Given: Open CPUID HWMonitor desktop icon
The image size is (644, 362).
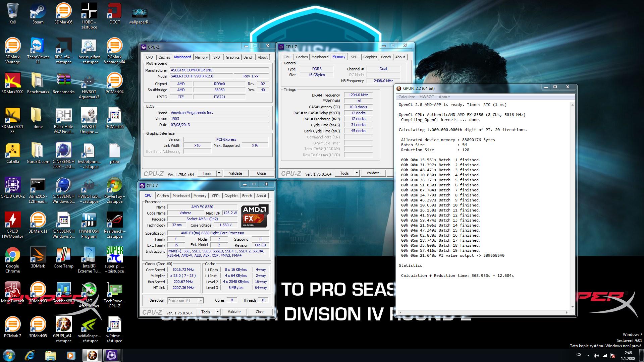Looking at the screenshot, I should coord(12,225).
